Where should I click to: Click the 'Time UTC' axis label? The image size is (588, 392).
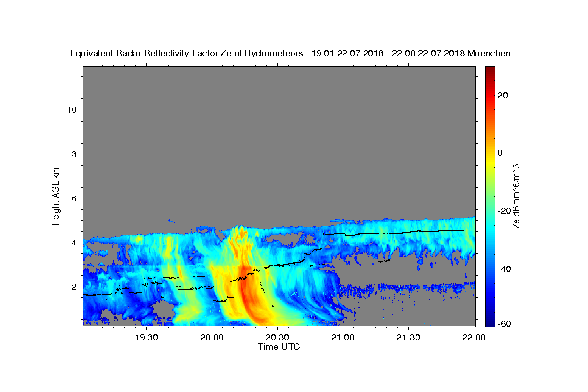click(279, 347)
